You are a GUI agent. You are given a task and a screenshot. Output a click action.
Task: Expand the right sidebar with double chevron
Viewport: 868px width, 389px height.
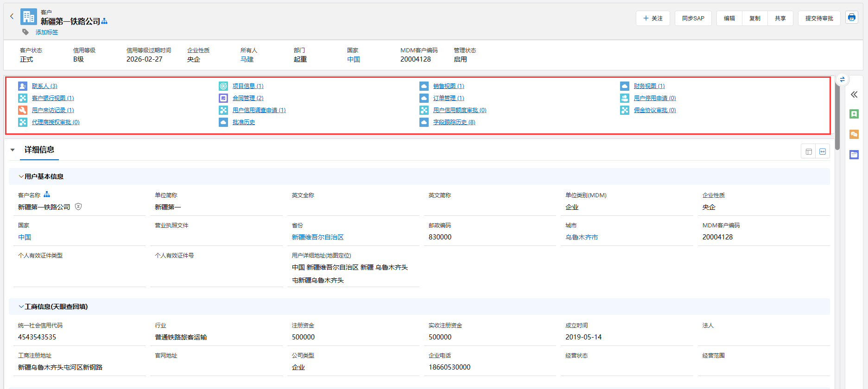(854, 94)
